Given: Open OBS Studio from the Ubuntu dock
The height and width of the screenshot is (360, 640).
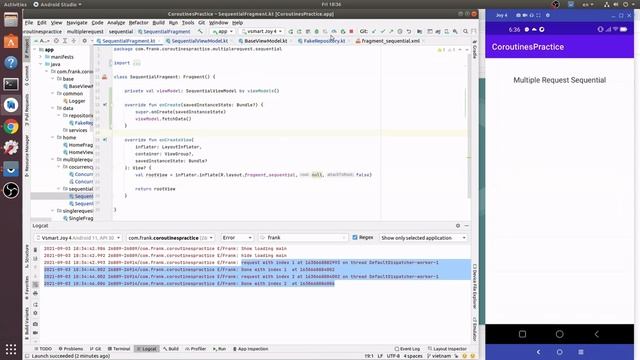Looking at the screenshot, I should pyautogui.click(x=11, y=191).
